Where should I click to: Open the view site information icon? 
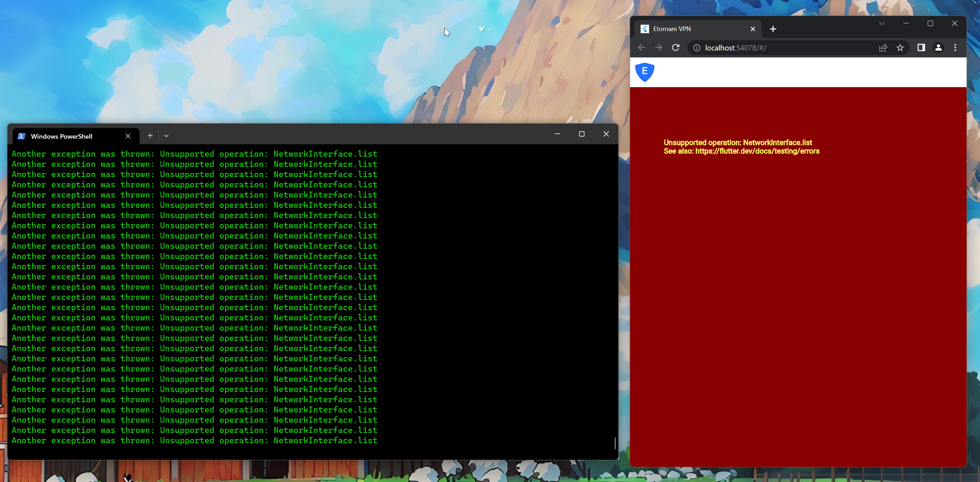click(x=697, y=48)
